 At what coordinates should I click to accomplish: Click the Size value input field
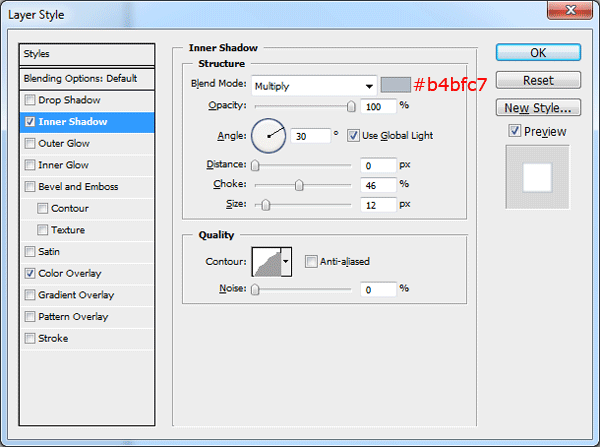[x=378, y=204]
